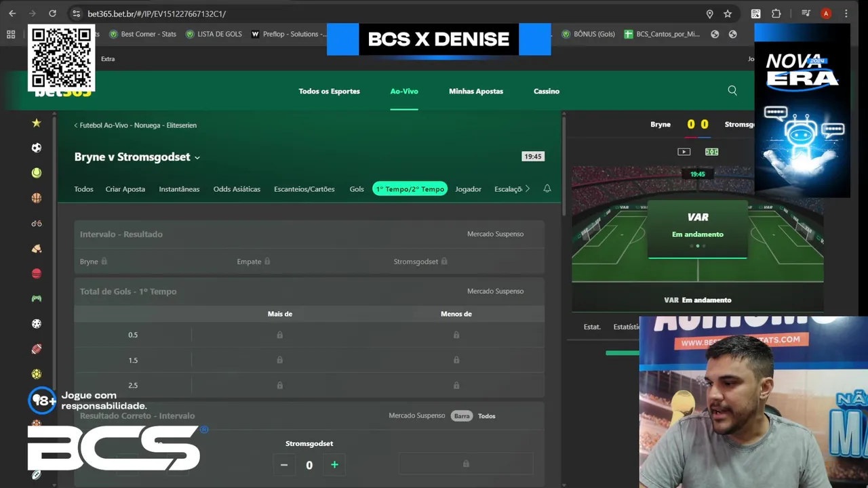Open the QR code extension icon

coord(756,14)
